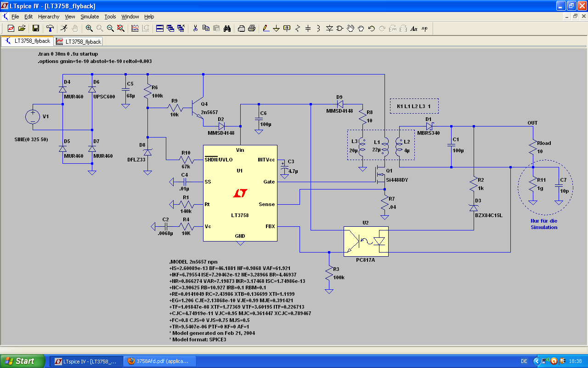Place a Diode from the toolbar
Image resolution: width=588 pixels, height=368 pixels.
pyautogui.click(x=329, y=28)
